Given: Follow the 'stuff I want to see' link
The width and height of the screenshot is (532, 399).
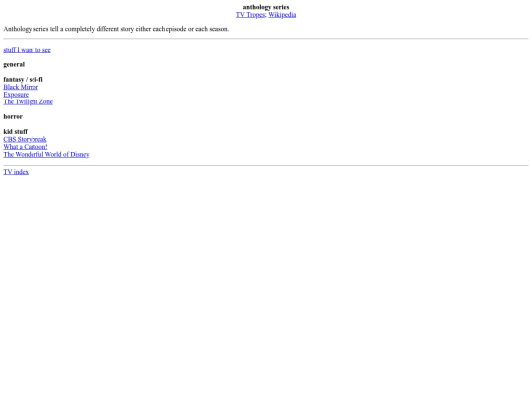Looking at the screenshot, I should click(28, 50).
